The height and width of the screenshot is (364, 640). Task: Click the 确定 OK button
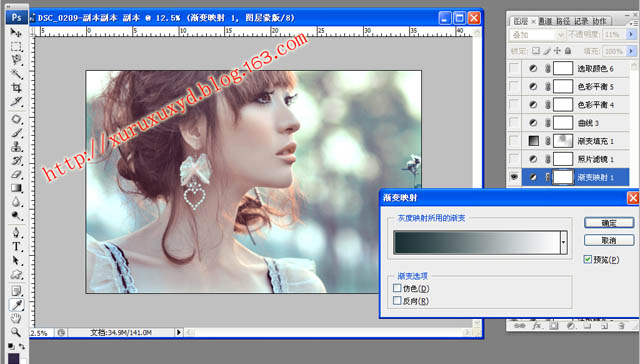tap(609, 223)
